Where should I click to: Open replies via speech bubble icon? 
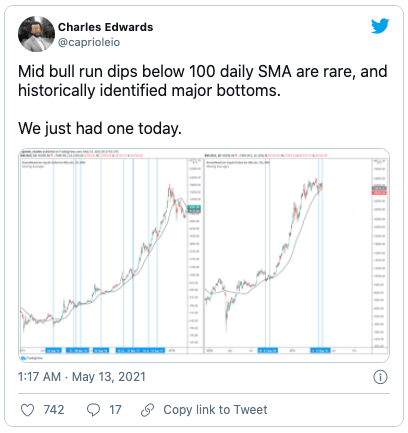pos(93,410)
